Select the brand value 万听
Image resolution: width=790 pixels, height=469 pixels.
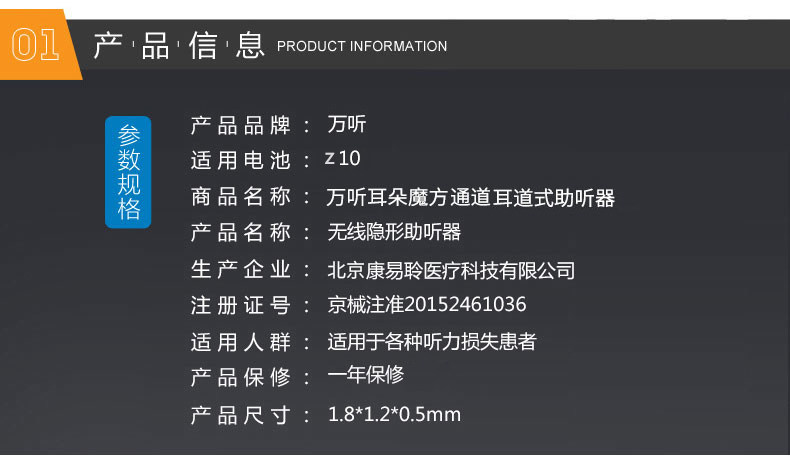click(x=347, y=124)
